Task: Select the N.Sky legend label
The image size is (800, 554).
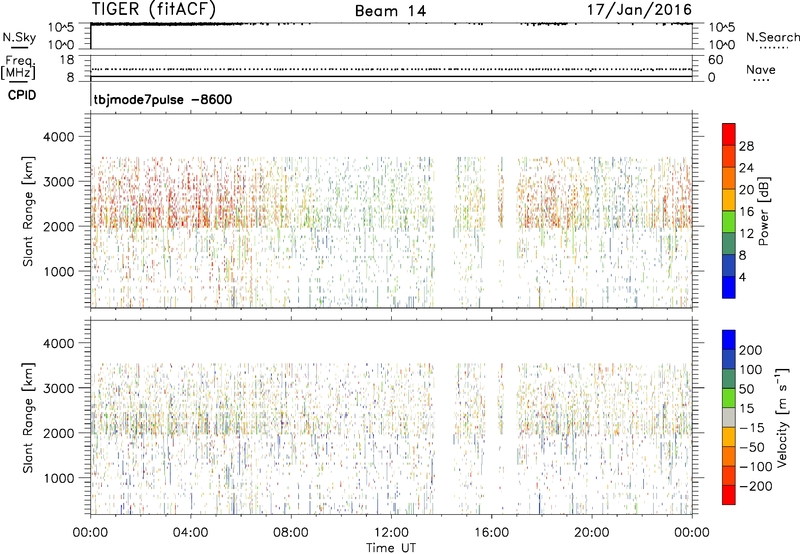Action: click(x=19, y=37)
